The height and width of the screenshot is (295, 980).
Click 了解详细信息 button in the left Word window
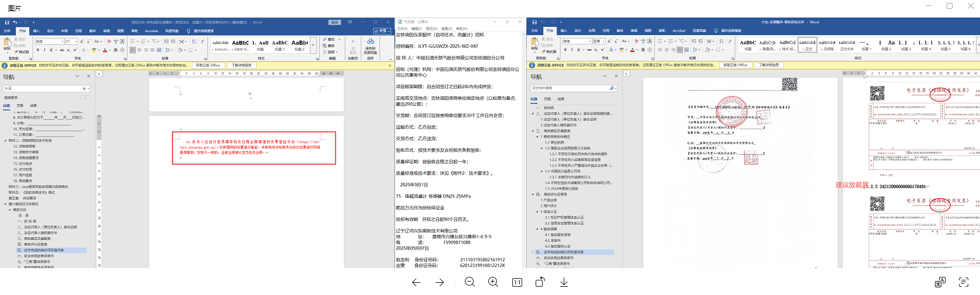coord(241,65)
